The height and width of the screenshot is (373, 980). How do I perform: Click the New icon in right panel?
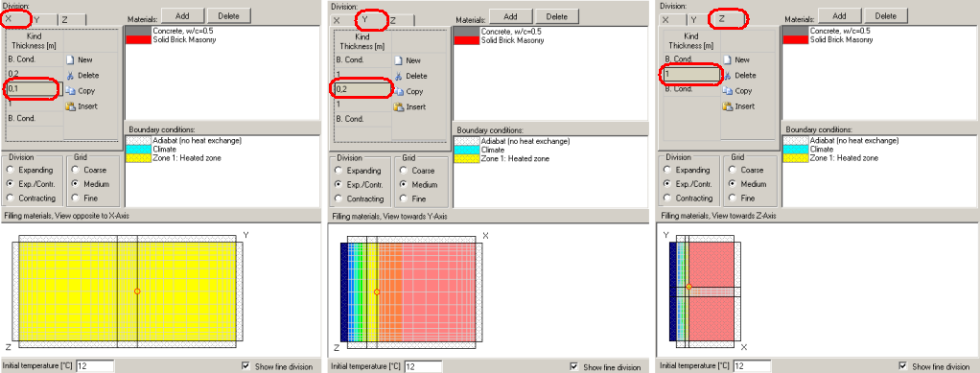click(x=728, y=59)
